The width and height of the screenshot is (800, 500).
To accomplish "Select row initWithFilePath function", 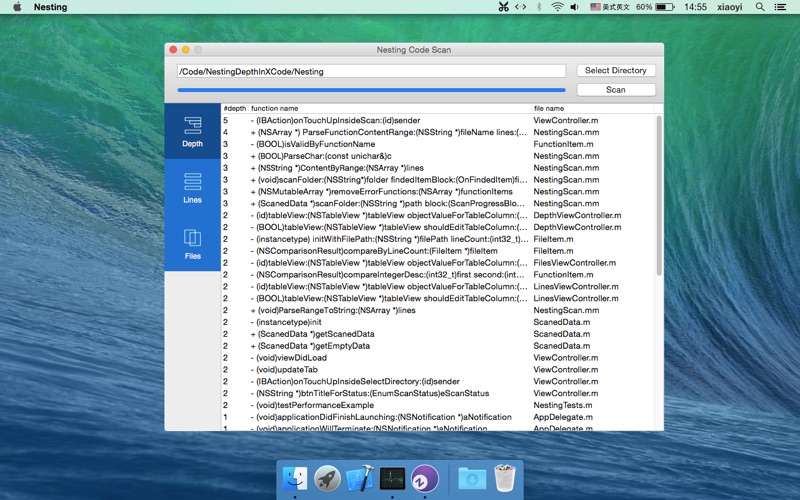I will (438, 239).
